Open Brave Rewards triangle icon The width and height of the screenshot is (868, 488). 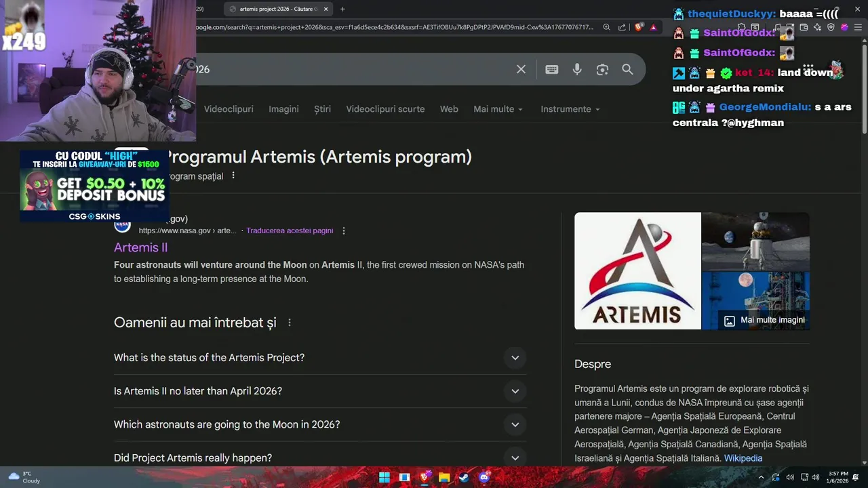point(653,27)
